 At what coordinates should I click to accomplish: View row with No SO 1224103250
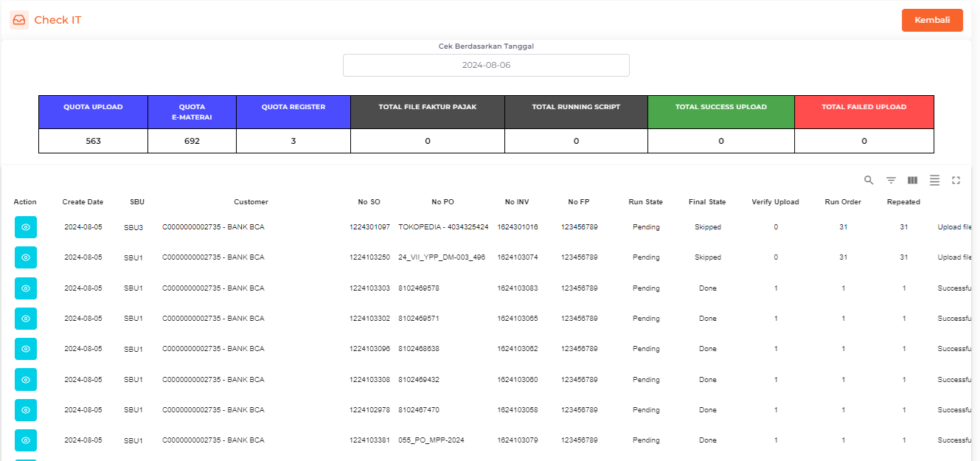click(x=25, y=257)
